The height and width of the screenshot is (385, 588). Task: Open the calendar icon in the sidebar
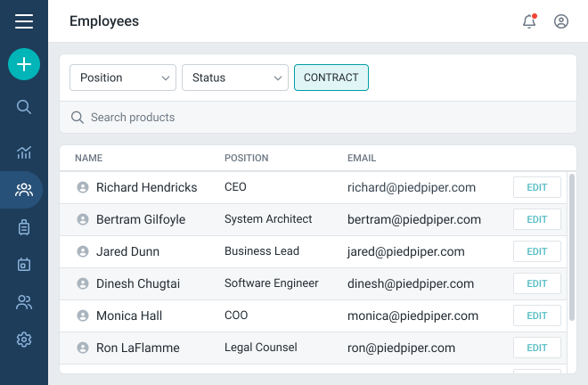[x=24, y=265]
